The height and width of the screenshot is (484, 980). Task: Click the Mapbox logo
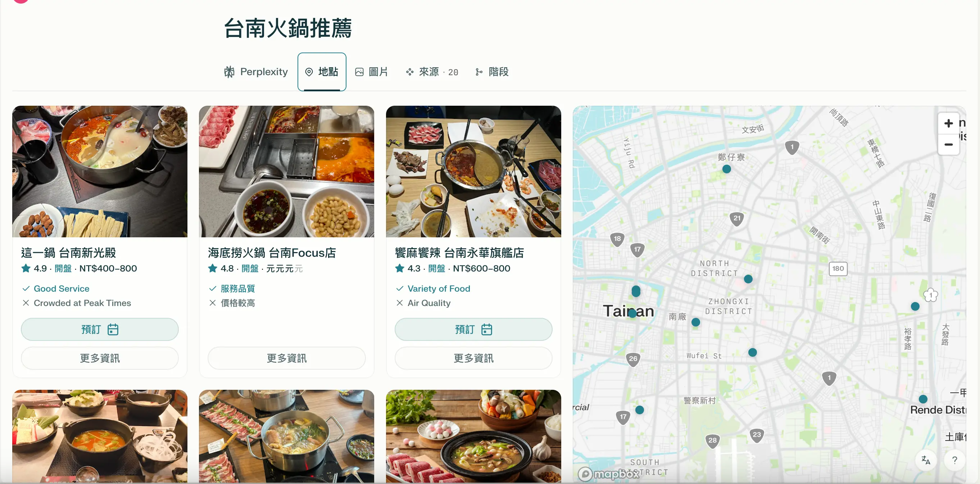[609, 474]
